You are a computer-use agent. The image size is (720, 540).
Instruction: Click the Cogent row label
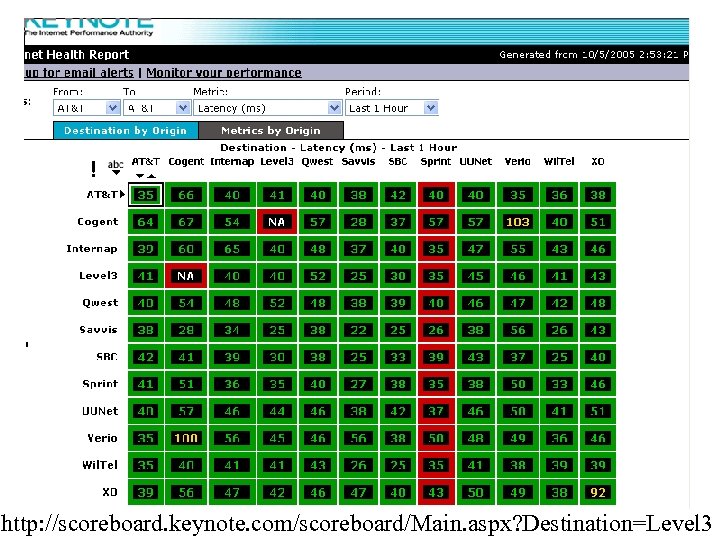coord(98,222)
